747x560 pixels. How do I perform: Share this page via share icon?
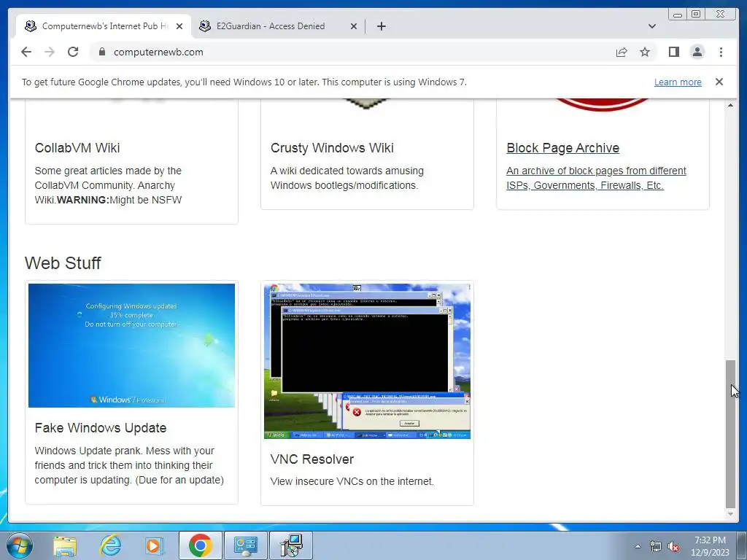pos(622,52)
